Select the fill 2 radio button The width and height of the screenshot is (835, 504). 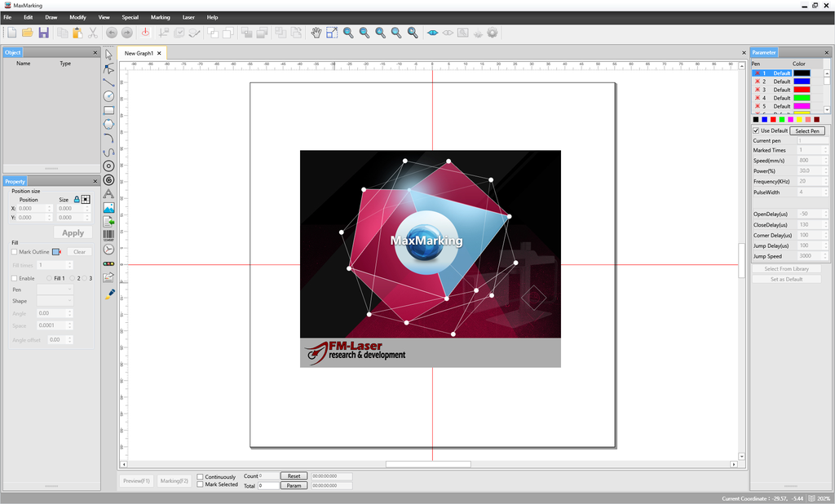click(73, 278)
